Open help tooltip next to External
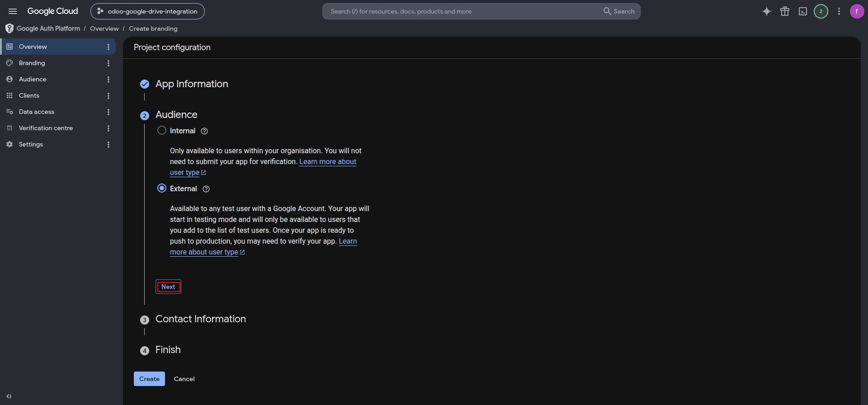 pyautogui.click(x=206, y=189)
